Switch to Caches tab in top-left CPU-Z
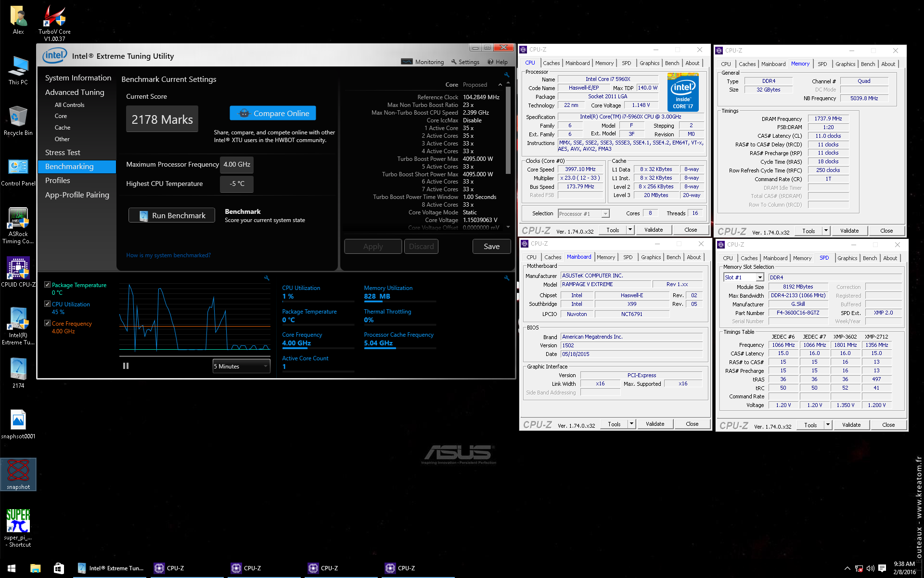 tap(551, 63)
